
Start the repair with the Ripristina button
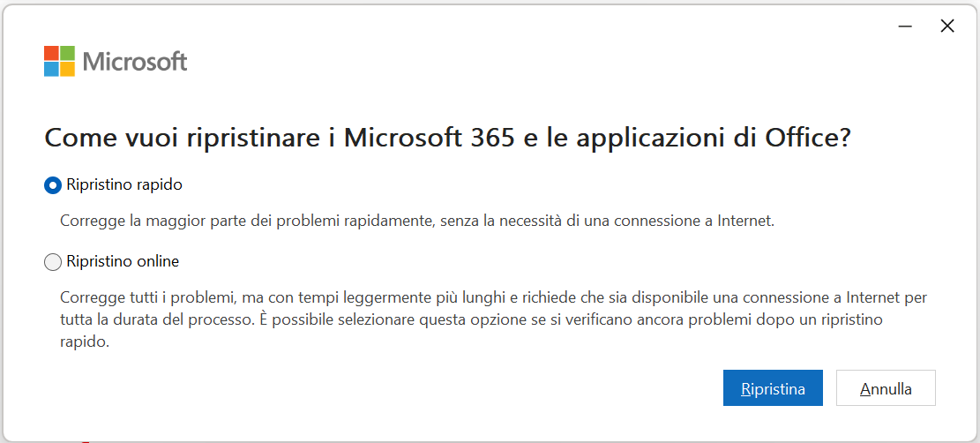click(773, 388)
